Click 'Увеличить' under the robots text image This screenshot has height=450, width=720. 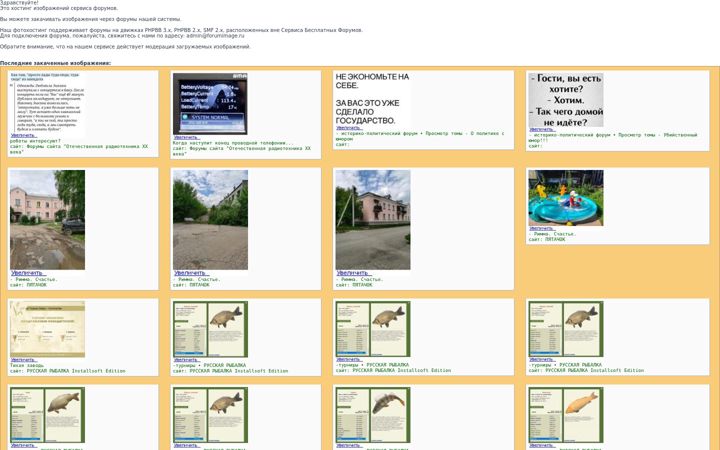(x=23, y=135)
